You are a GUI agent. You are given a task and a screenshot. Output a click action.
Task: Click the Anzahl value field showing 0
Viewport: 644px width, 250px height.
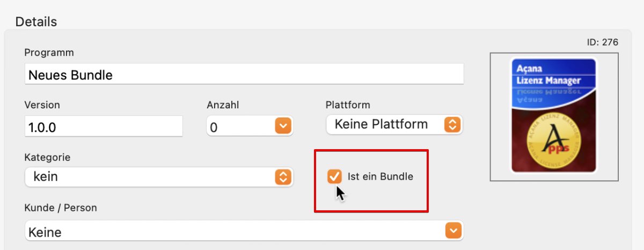pyautogui.click(x=241, y=127)
